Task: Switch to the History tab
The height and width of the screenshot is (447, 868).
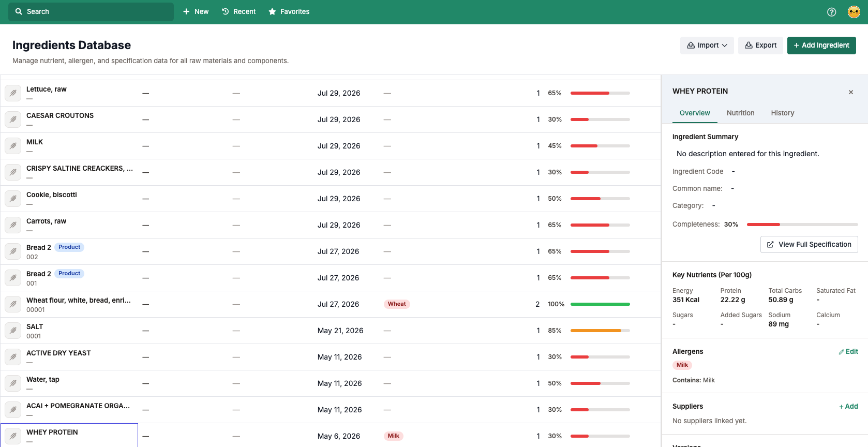Action: (x=782, y=113)
